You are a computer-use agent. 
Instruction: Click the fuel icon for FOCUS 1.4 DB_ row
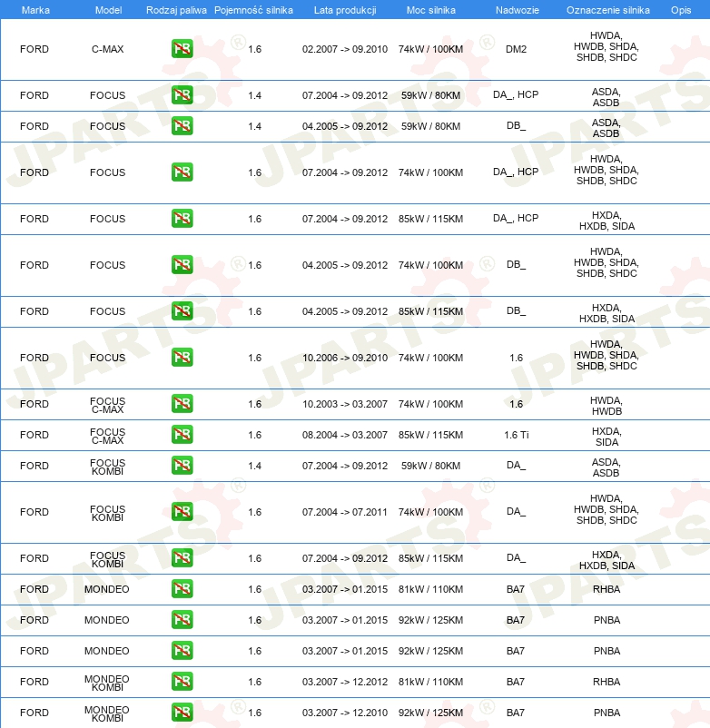coord(182,126)
